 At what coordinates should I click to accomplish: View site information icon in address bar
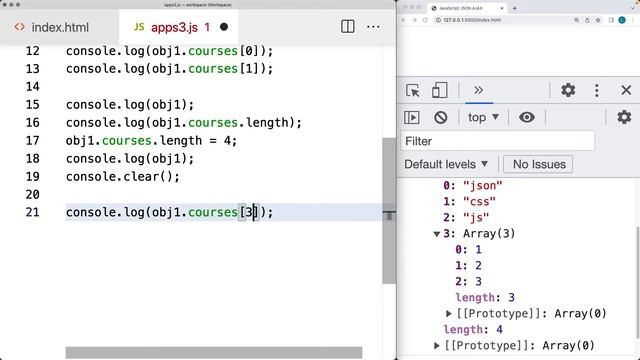pyautogui.click(x=438, y=20)
